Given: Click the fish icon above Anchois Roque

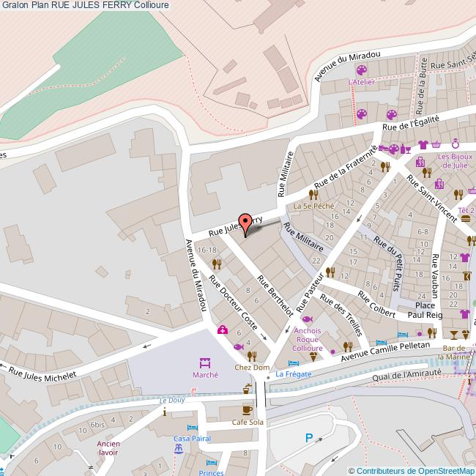Looking at the screenshot, I should pyautogui.click(x=307, y=319).
